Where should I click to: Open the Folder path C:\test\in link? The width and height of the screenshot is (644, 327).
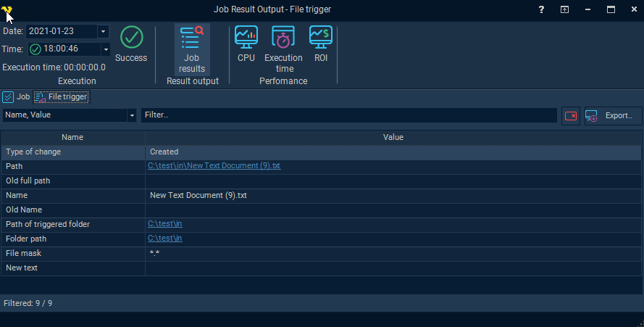point(164,239)
